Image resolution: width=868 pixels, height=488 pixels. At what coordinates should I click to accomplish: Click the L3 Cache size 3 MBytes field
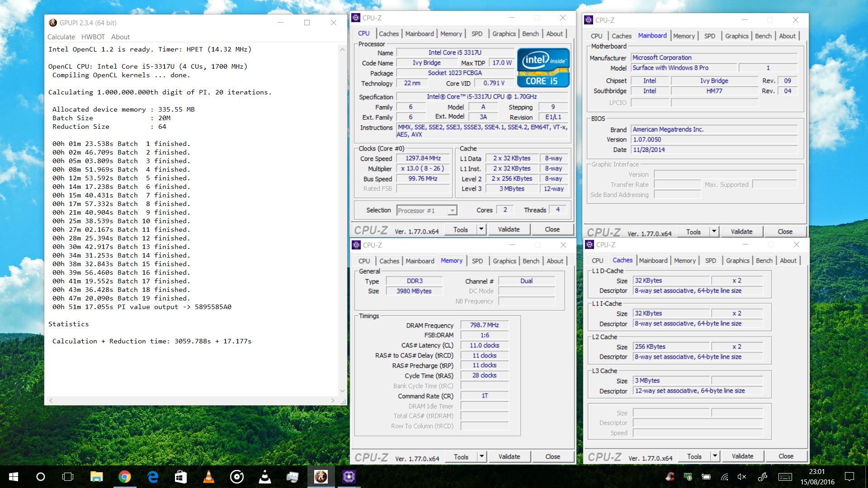(671, 380)
